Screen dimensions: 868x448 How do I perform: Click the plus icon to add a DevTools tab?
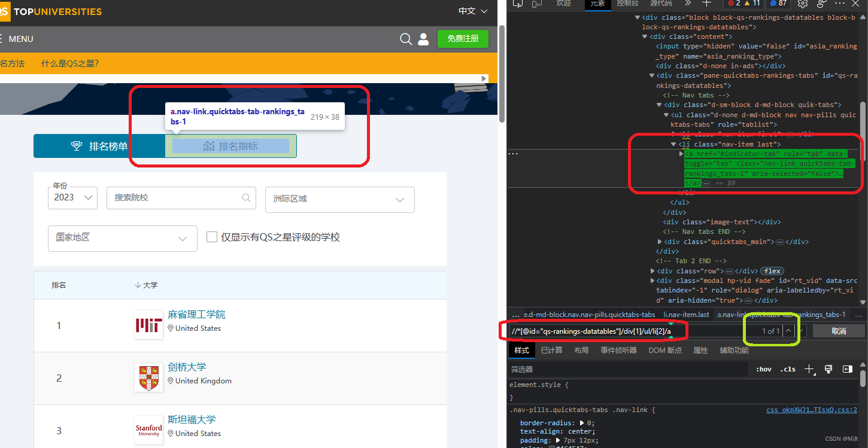click(706, 3)
